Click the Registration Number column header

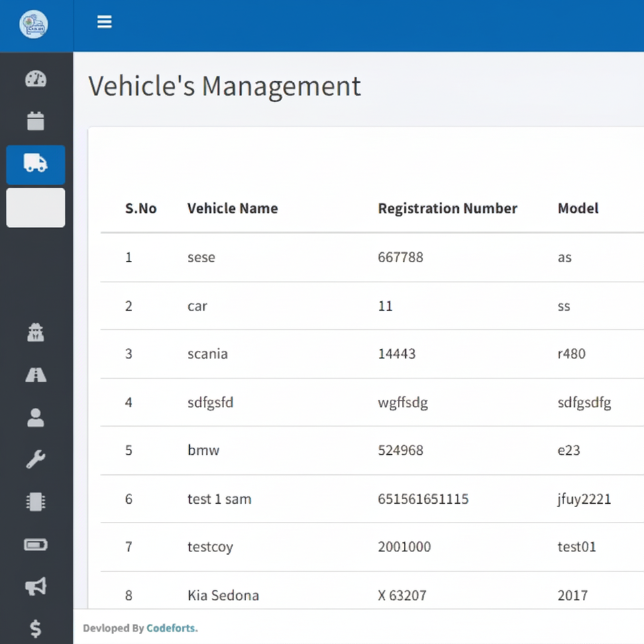[447, 209]
